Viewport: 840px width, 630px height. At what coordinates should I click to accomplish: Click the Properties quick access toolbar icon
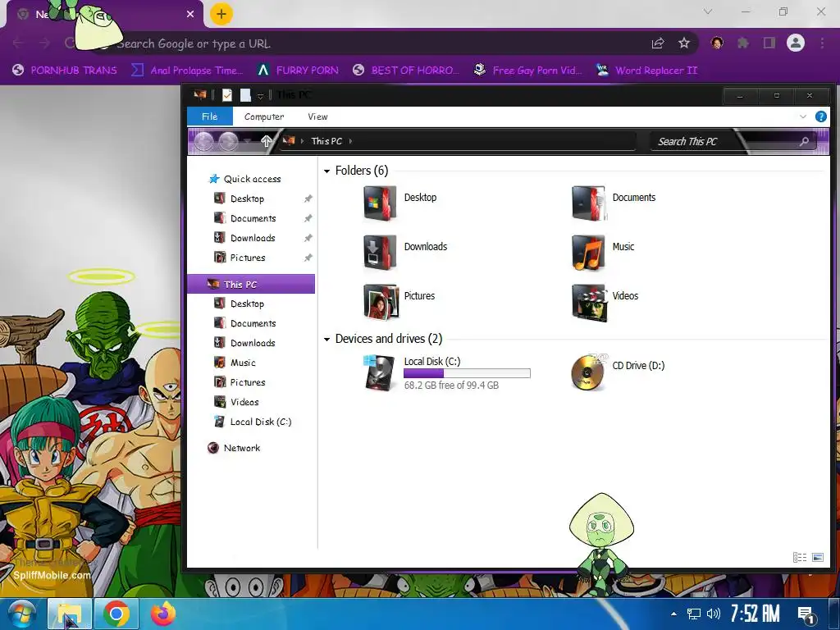click(227, 95)
